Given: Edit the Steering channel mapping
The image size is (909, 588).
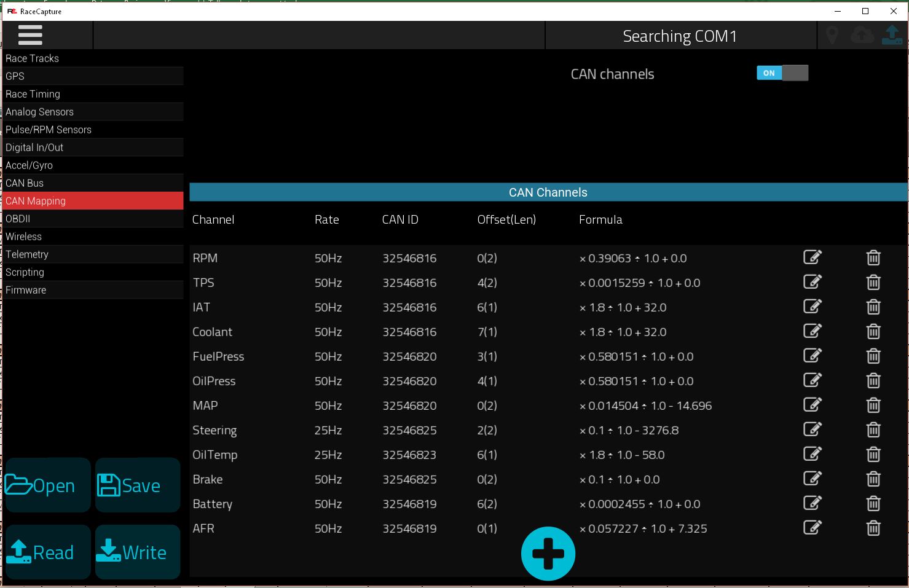Looking at the screenshot, I should [813, 429].
